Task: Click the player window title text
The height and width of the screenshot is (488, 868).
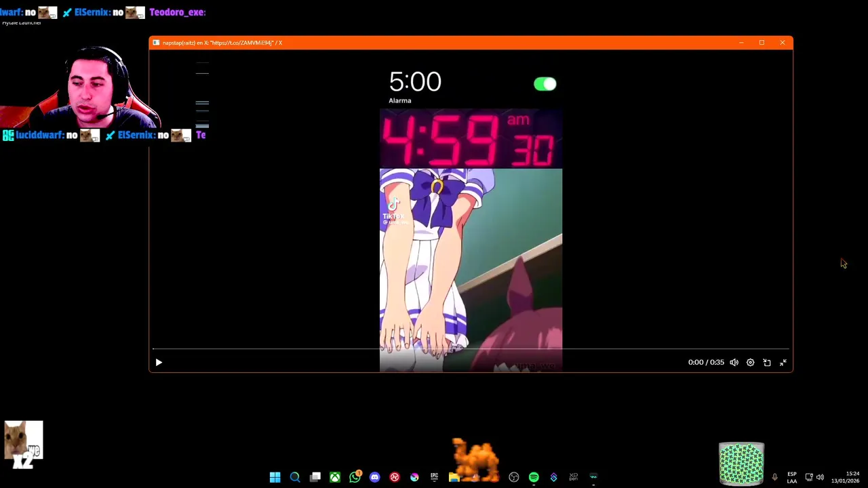Action: pyautogui.click(x=222, y=43)
